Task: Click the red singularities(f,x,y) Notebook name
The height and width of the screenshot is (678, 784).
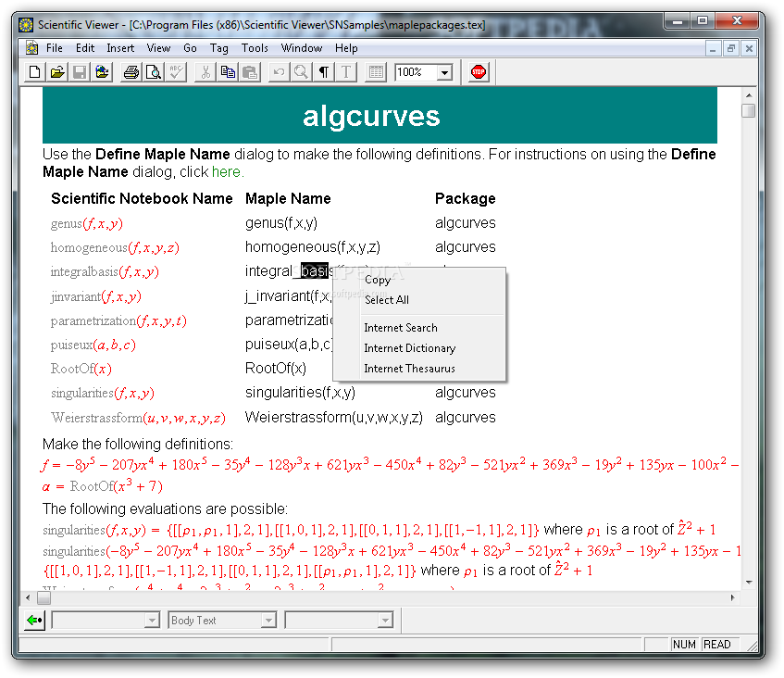Action: pyautogui.click(x=103, y=394)
